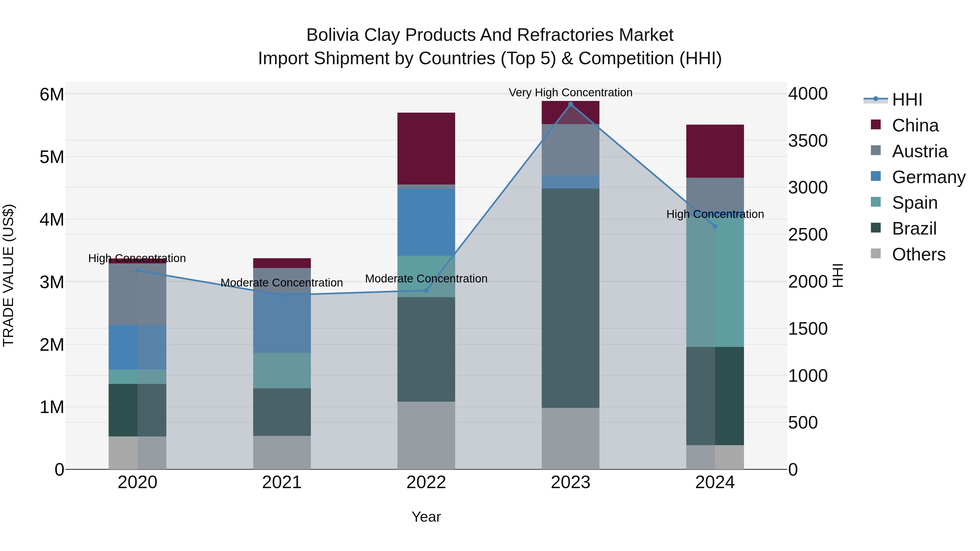Click the 2020 x-axis tick label
This screenshot has width=980, height=551.
(137, 482)
